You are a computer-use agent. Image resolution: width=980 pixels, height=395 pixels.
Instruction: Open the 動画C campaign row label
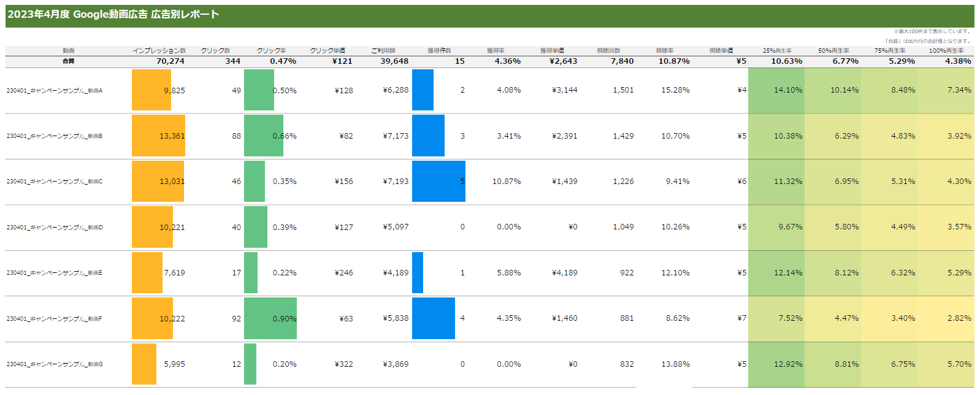click(55, 182)
